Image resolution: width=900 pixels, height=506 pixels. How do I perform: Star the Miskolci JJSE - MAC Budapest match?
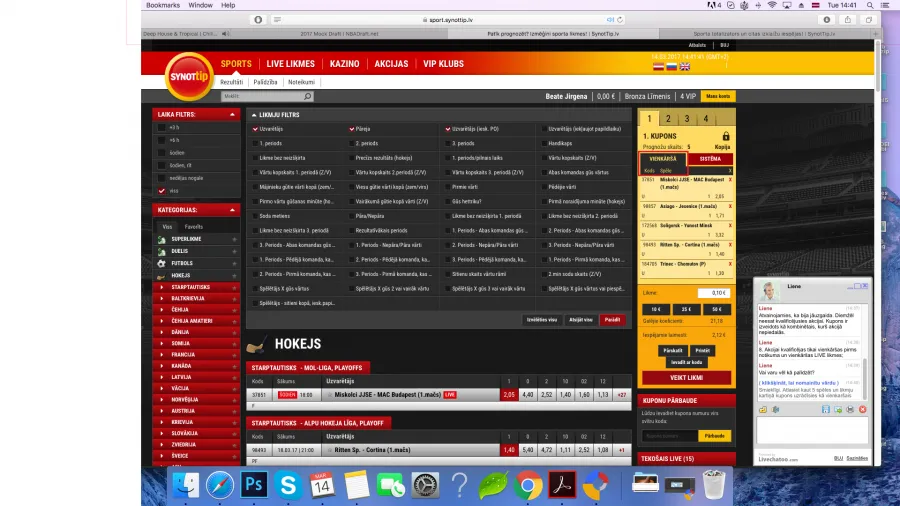(329, 395)
